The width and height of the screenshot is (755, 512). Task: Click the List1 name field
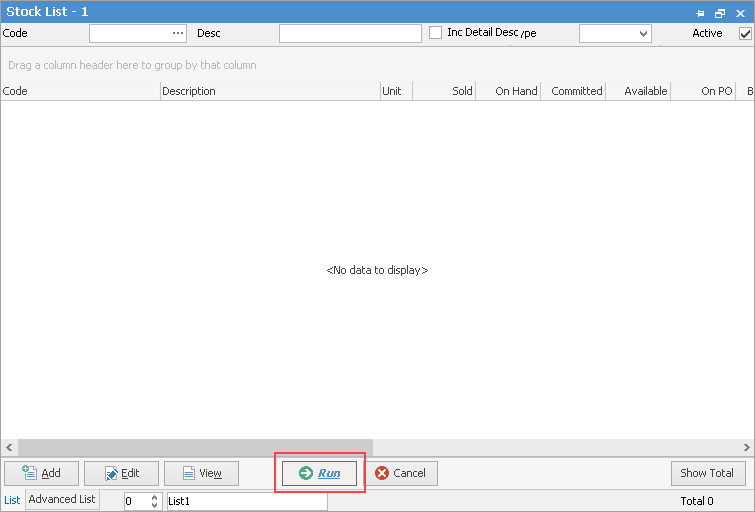coord(245,501)
